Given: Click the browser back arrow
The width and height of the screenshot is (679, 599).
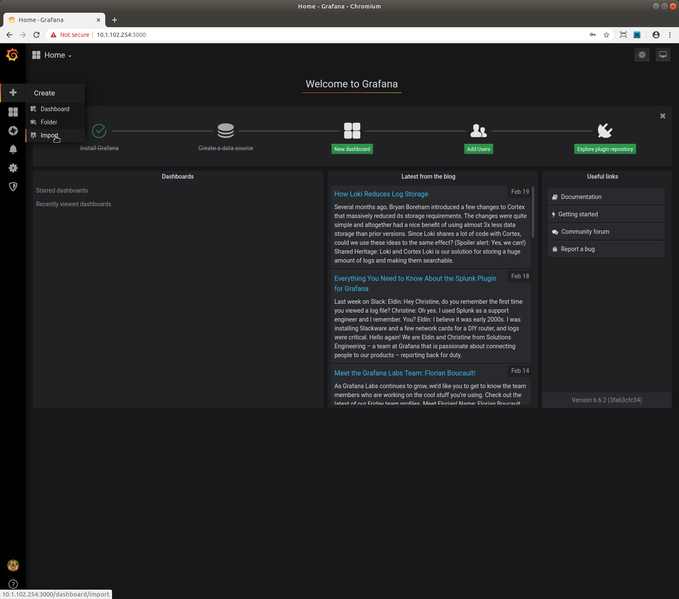Looking at the screenshot, I should pyautogui.click(x=10, y=35).
